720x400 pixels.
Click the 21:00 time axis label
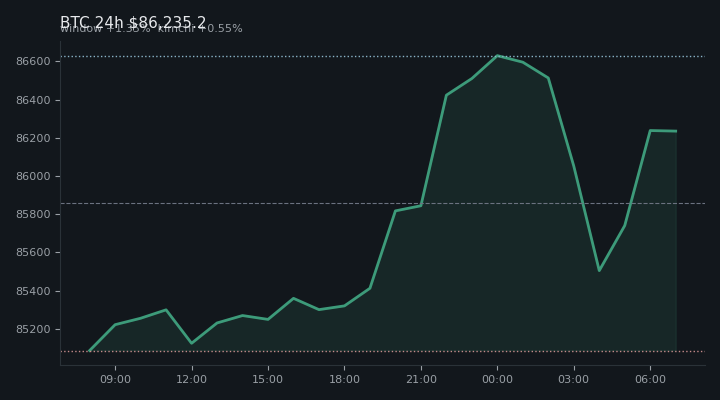click(421, 379)
